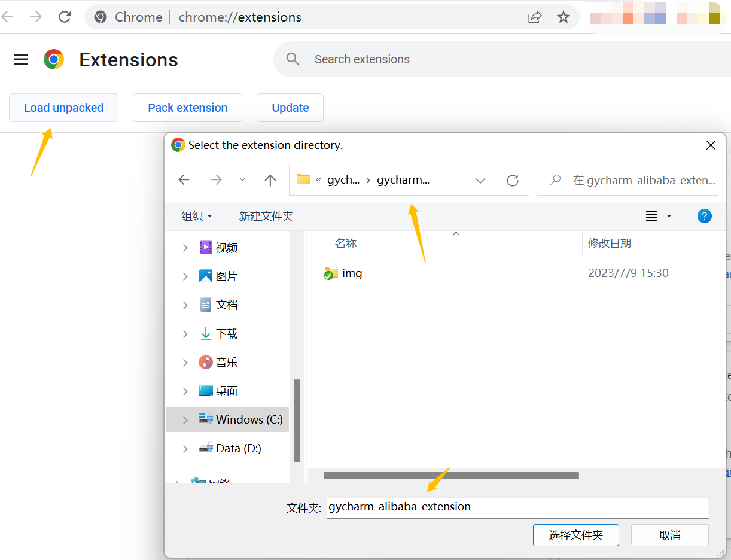Image resolution: width=731 pixels, height=560 pixels.
Task: Select 下载 in the navigation pane
Action: (227, 334)
